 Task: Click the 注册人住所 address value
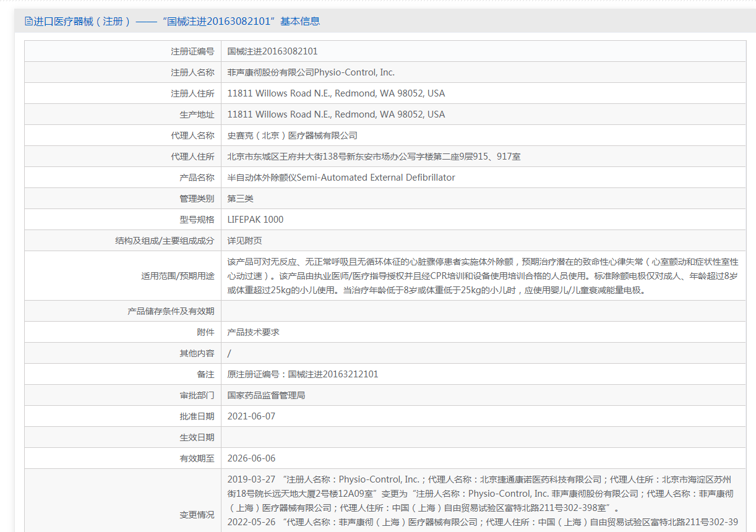pyautogui.click(x=336, y=93)
